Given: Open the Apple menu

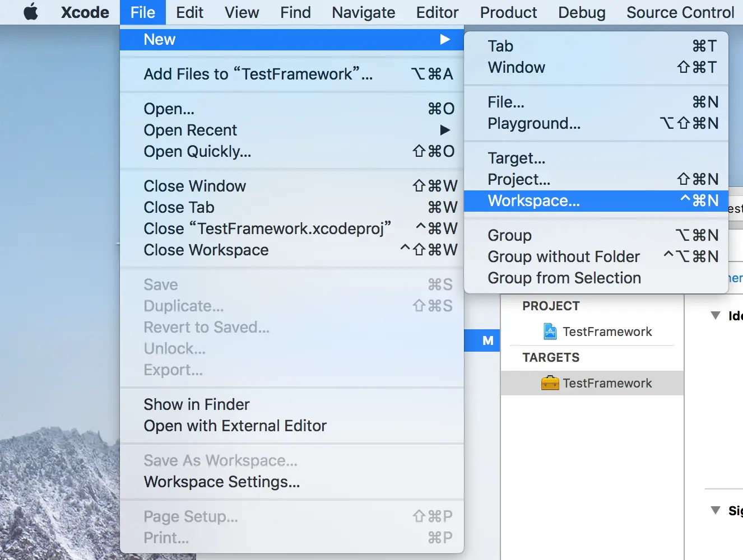Looking at the screenshot, I should click(x=31, y=12).
